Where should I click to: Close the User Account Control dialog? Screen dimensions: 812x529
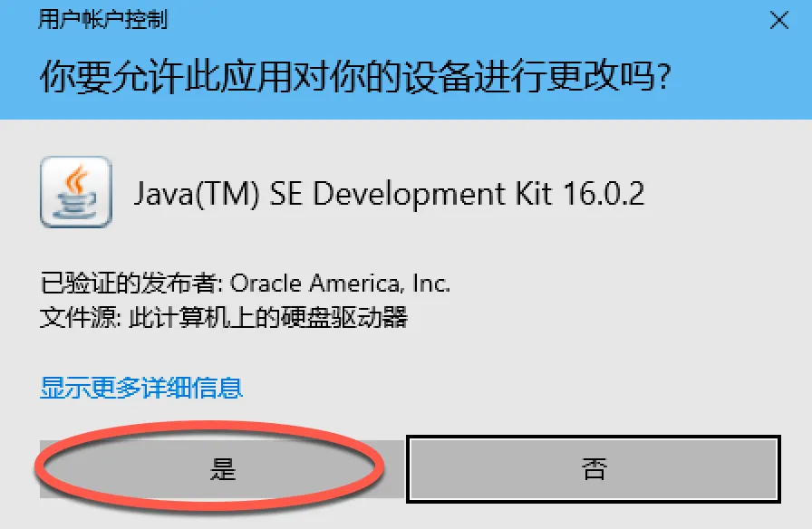pyautogui.click(x=778, y=21)
